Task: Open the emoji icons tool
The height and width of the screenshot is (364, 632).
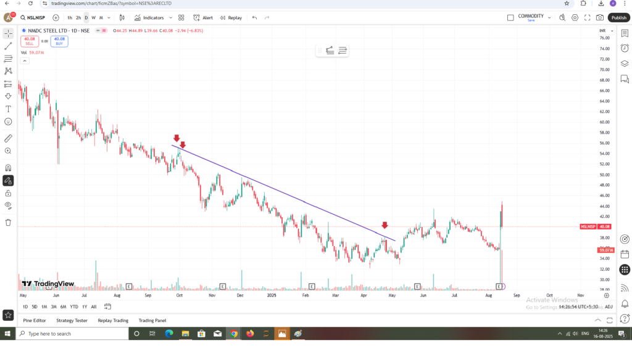Action: coord(8,122)
